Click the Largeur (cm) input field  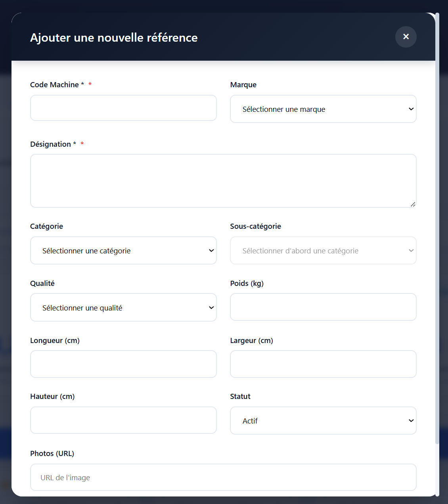[x=323, y=364]
